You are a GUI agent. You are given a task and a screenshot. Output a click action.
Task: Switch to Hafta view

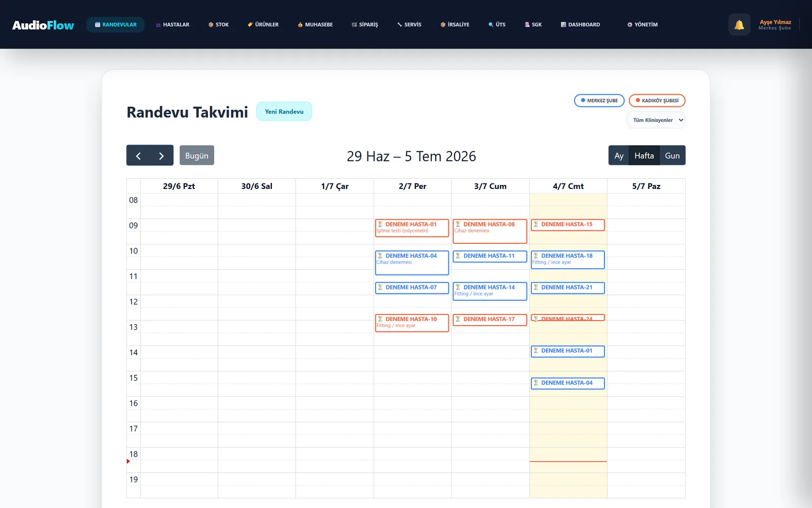(x=644, y=155)
